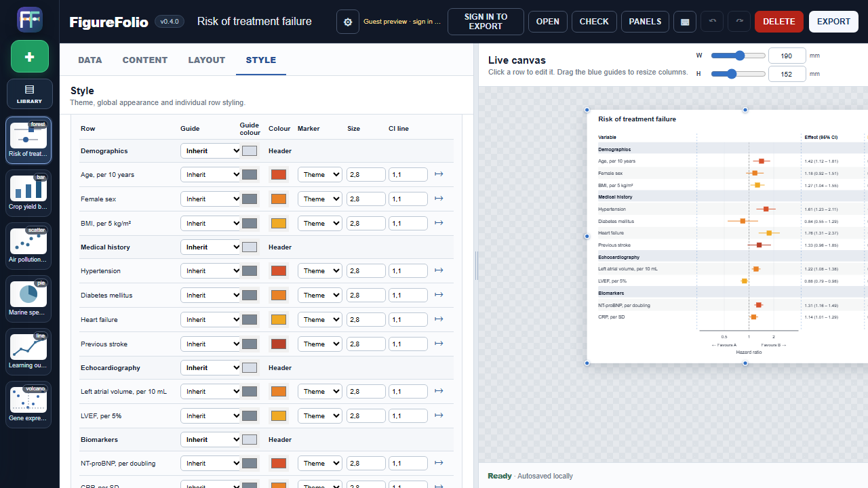868x488 pixels.
Task: Open Guide dropdown for Medical history header
Action: point(210,247)
